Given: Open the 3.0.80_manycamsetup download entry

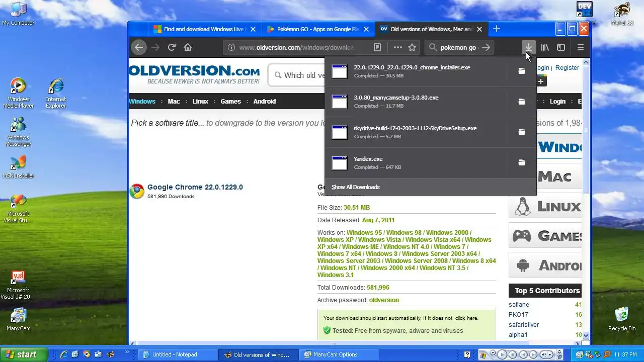Looking at the screenshot, I should tap(416, 102).
